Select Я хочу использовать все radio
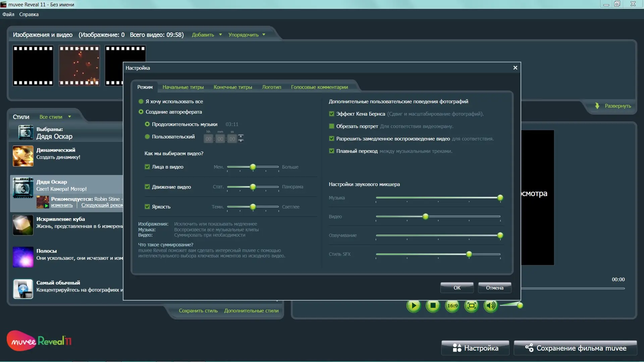The width and height of the screenshot is (644, 362). click(x=141, y=102)
